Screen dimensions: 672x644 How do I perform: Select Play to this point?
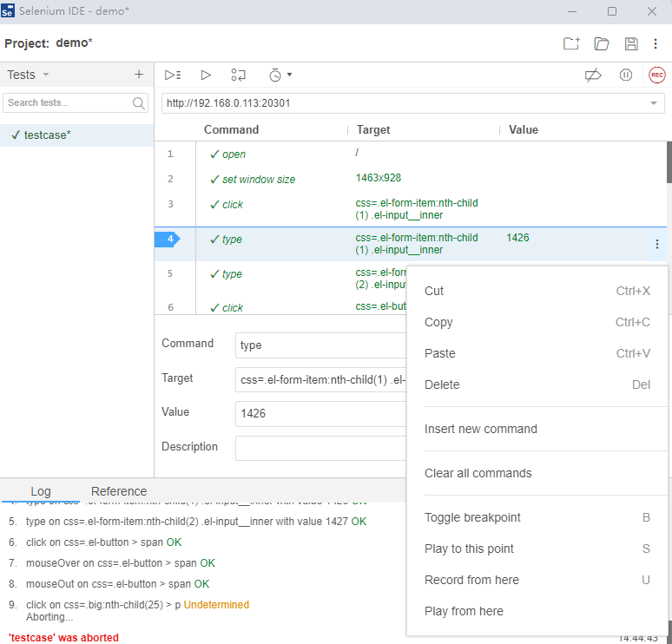pyautogui.click(x=537, y=549)
